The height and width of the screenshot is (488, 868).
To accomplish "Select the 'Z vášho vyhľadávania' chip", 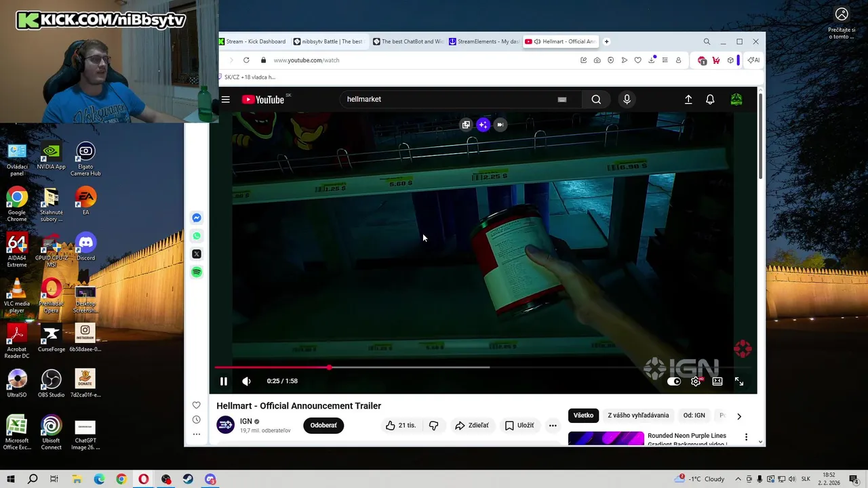I will [x=638, y=415].
